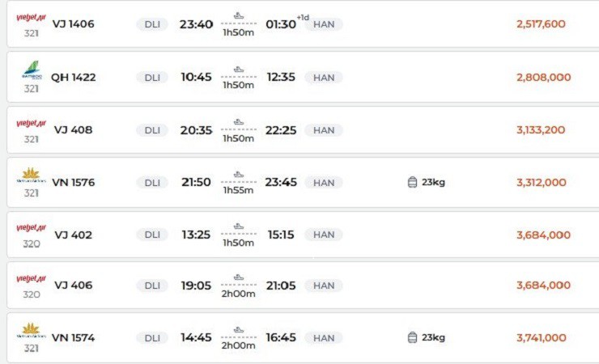Click the plane icon on the VJ 408 row

[238, 122]
